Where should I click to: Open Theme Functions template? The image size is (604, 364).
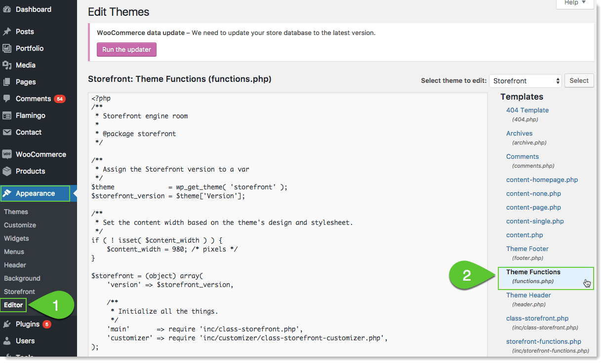click(x=533, y=272)
